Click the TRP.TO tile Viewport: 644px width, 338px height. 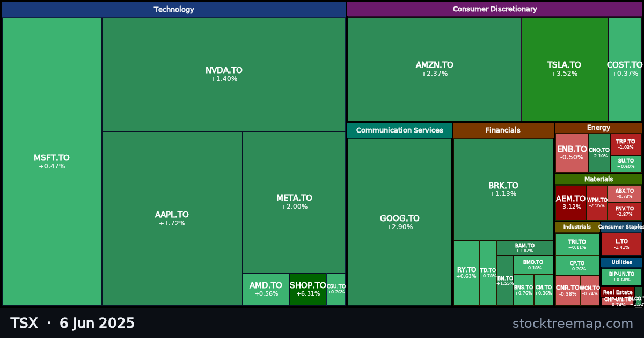[626, 144]
